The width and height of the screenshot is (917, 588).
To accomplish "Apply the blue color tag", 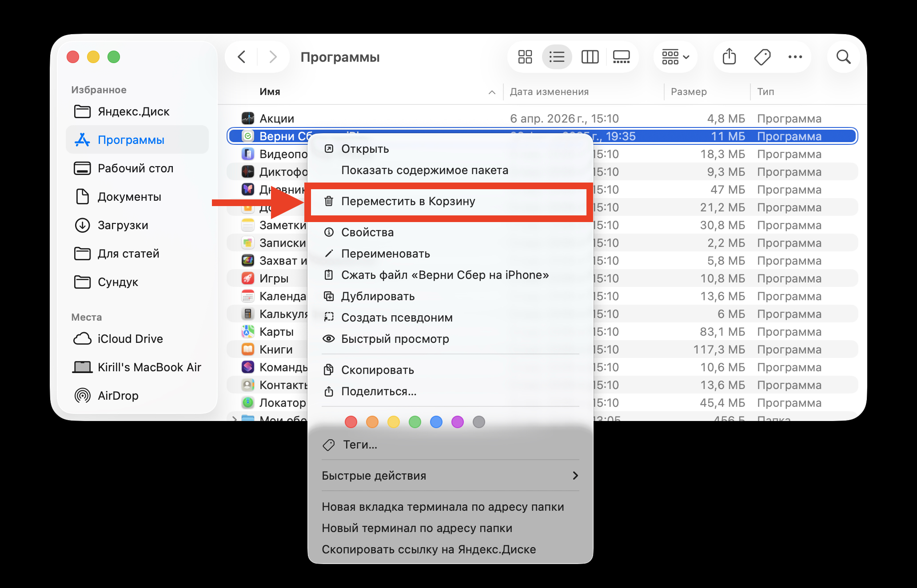I will 436,422.
